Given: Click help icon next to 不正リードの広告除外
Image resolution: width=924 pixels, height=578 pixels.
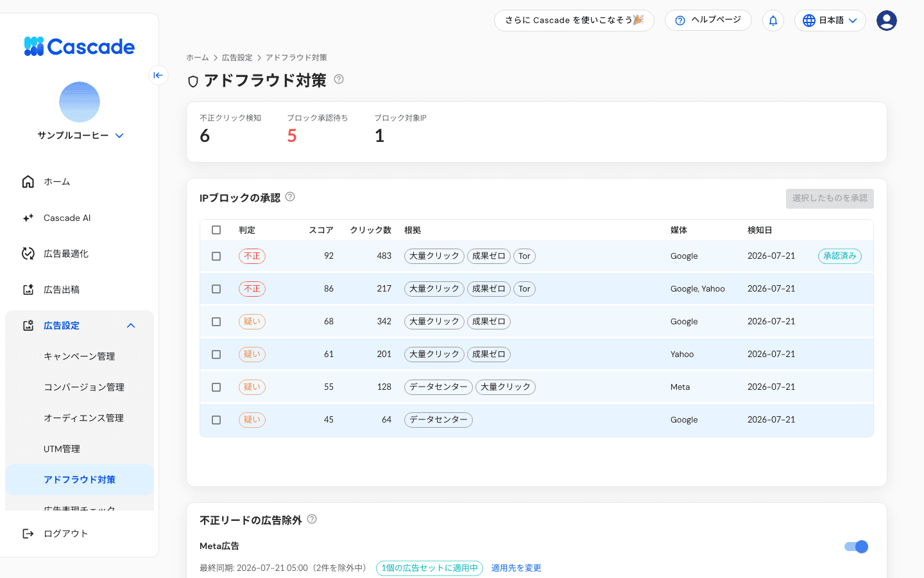Looking at the screenshot, I should [312, 519].
